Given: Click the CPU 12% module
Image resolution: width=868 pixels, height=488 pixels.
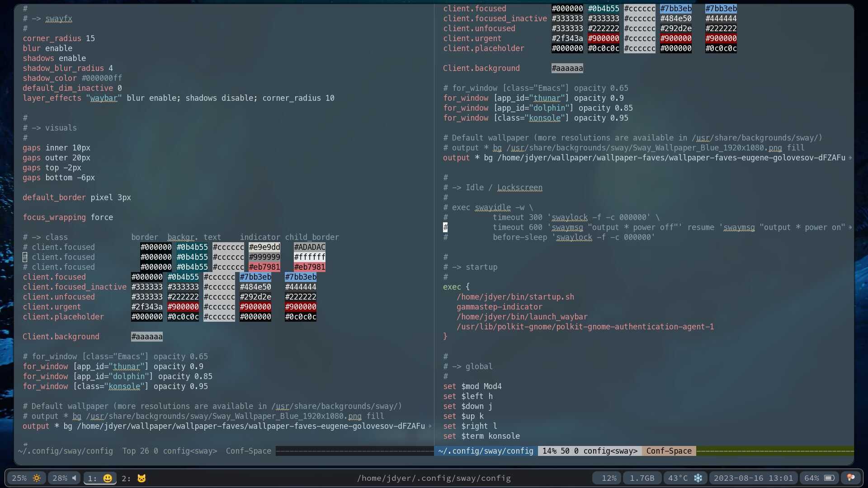Looking at the screenshot, I should point(609,478).
